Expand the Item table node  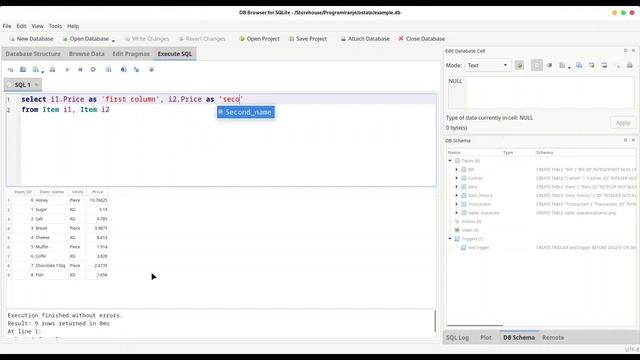[x=457, y=187]
